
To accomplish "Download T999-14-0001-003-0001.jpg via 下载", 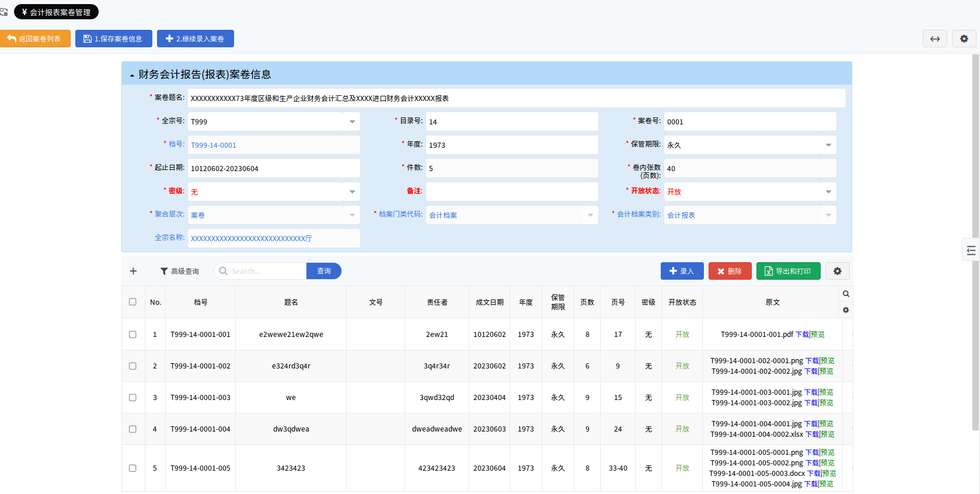I will [x=811, y=392].
